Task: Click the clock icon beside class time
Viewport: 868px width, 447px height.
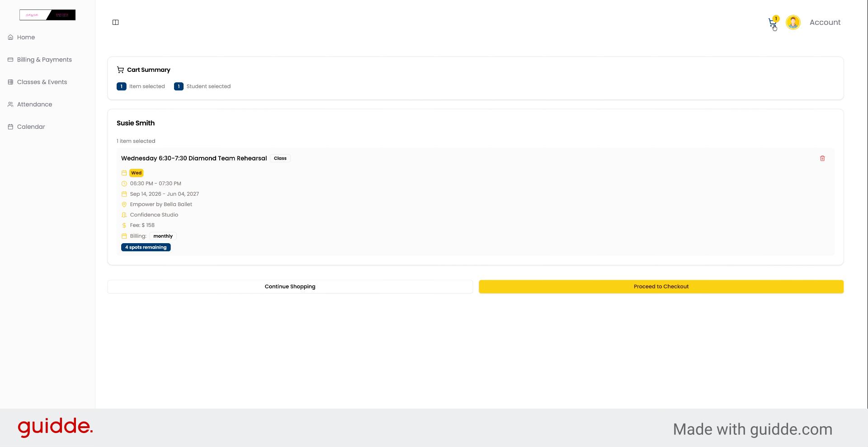Action: (x=124, y=184)
